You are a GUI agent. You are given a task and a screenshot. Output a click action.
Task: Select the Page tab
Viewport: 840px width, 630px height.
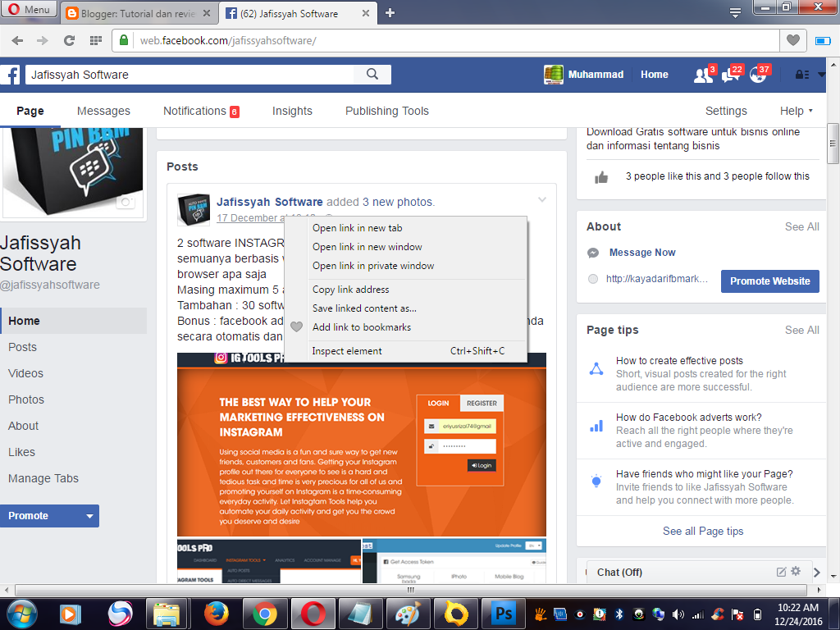pyautogui.click(x=30, y=111)
